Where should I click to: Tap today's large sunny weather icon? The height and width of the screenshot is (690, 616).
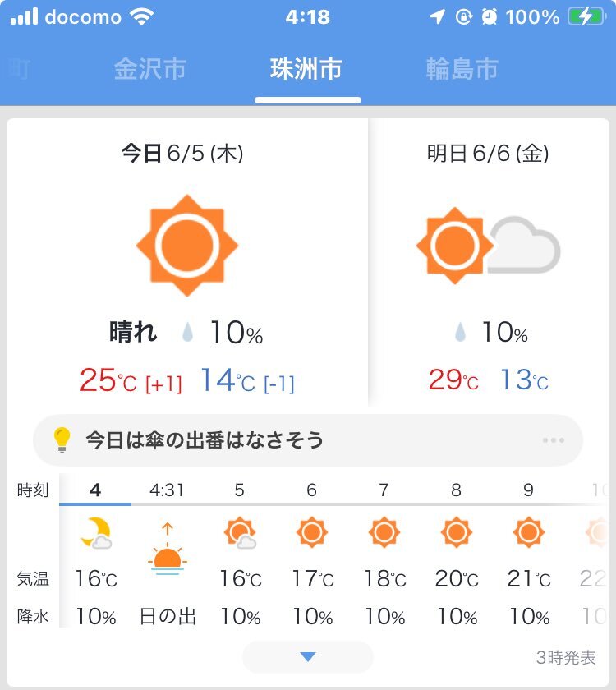[x=187, y=246]
